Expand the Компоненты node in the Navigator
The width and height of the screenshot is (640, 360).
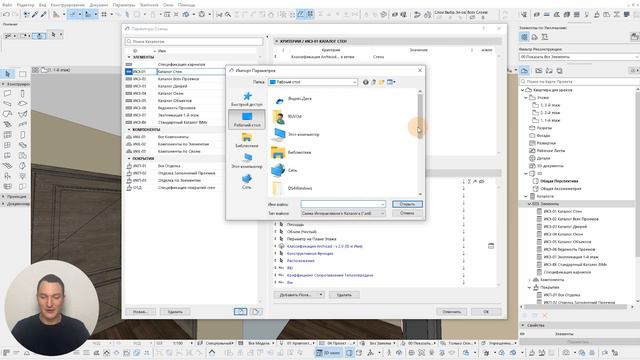click(530, 280)
